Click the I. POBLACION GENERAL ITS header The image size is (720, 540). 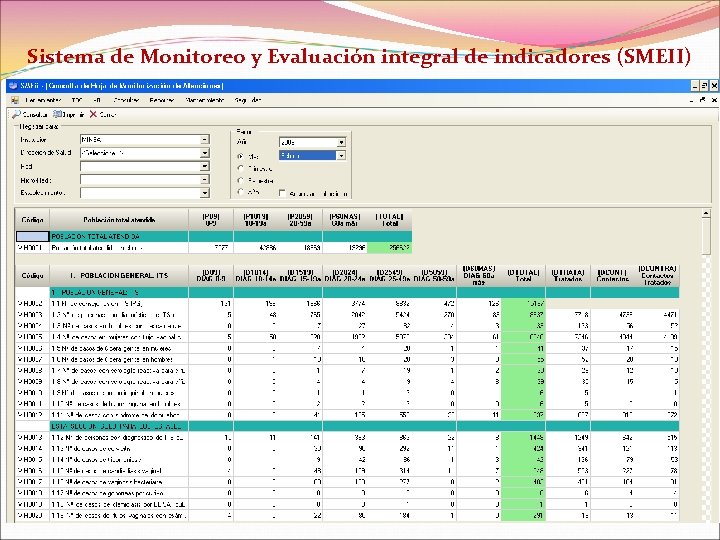119,276
